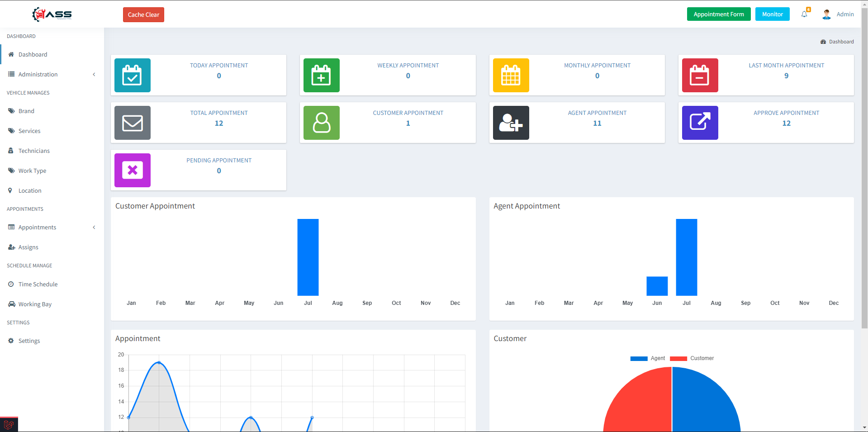Click the Assigns user-plus icon
The height and width of the screenshot is (432, 868).
point(12,247)
